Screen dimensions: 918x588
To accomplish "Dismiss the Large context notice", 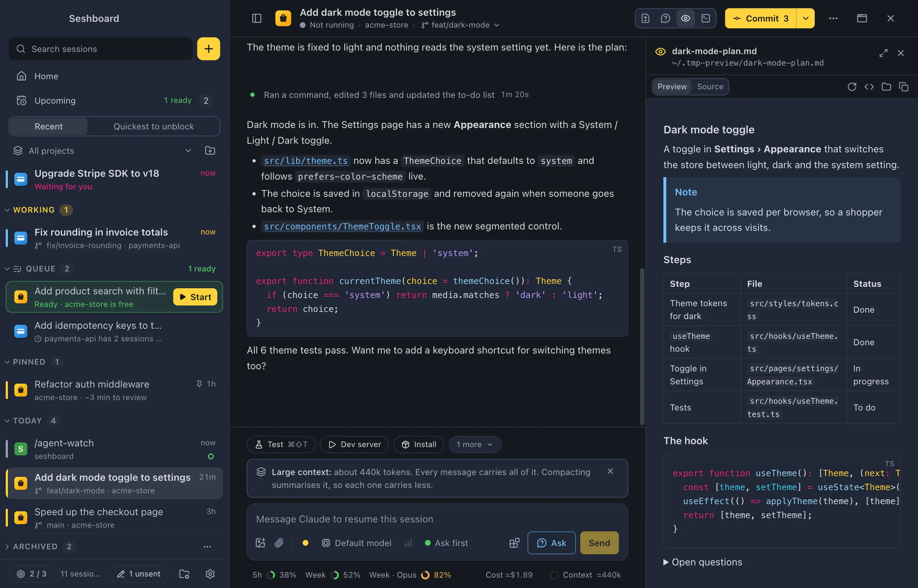I will (x=610, y=471).
